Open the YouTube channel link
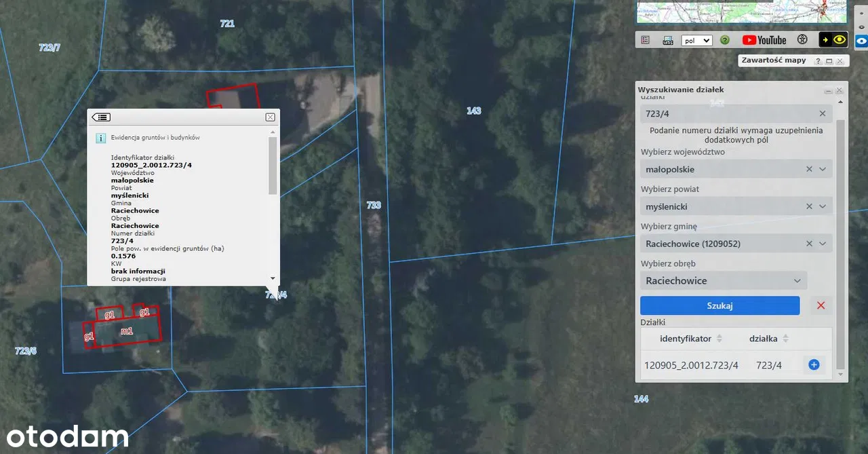 pyautogui.click(x=764, y=40)
